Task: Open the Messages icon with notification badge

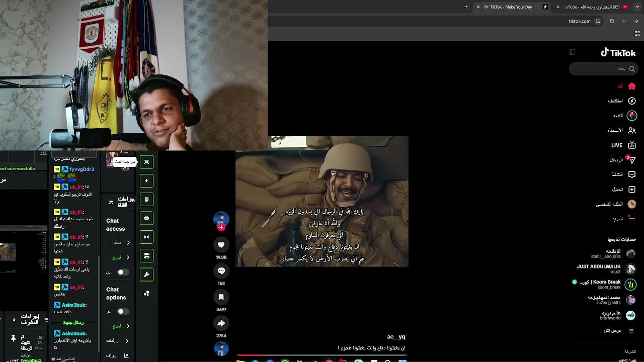Action: [632, 160]
